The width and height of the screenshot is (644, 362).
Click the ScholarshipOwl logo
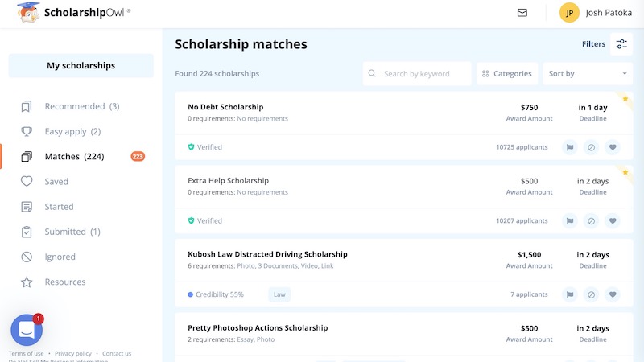click(72, 13)
